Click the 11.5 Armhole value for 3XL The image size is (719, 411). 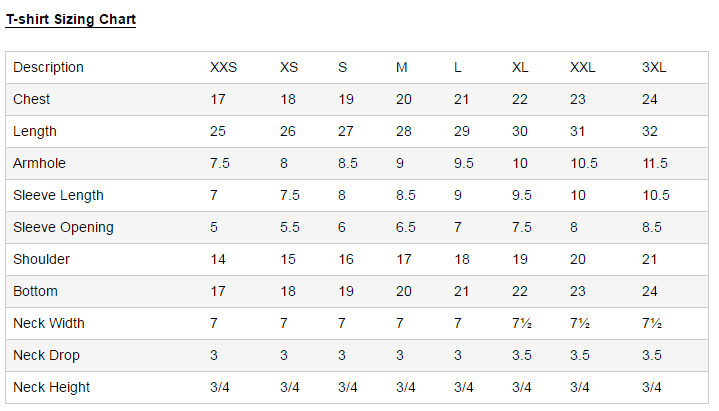tap(655, 163)
